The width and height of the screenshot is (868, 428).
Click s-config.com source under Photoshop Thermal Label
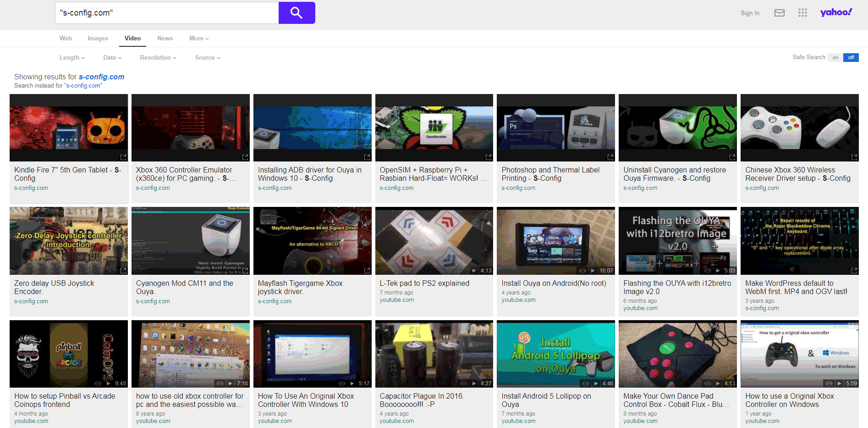point(518,188)
